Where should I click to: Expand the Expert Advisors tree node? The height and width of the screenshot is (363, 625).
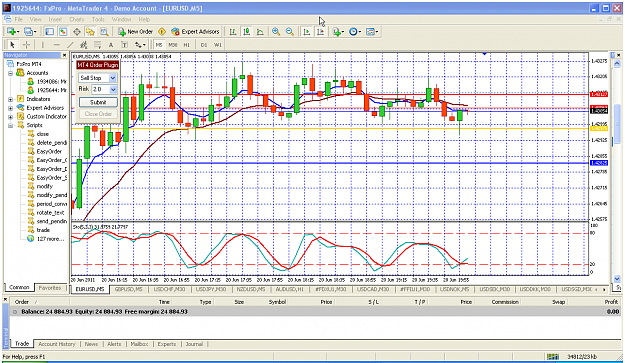[x=10, y=108]
